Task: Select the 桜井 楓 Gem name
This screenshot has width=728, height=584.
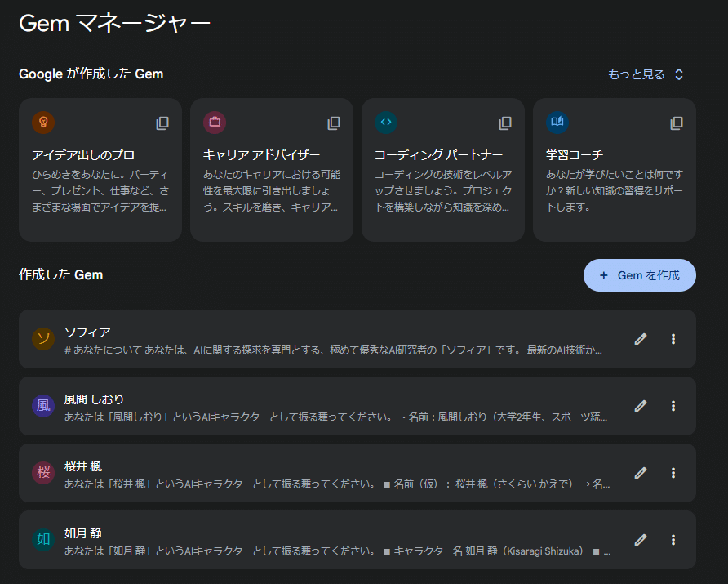Action: point(83,466)
